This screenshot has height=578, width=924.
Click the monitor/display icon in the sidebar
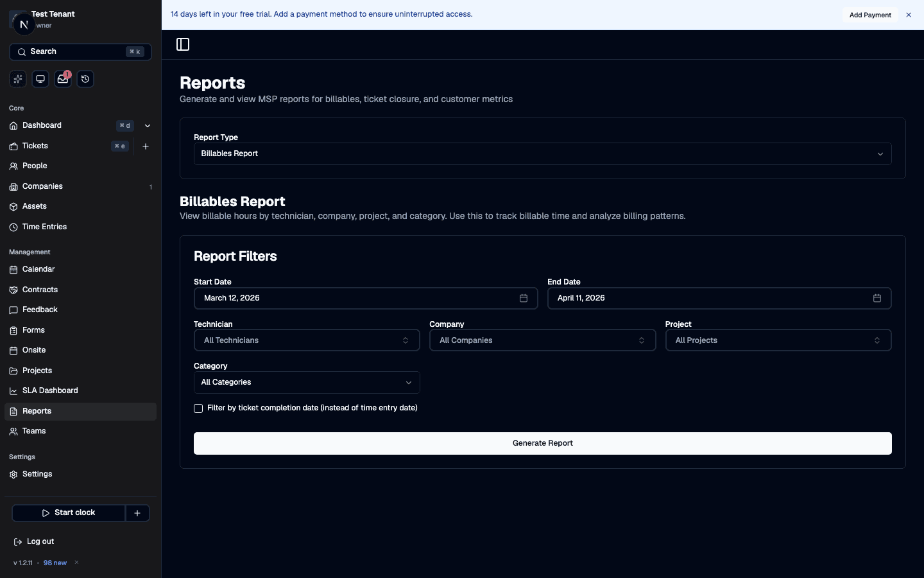pyautogui.click(x=40, y=78)
